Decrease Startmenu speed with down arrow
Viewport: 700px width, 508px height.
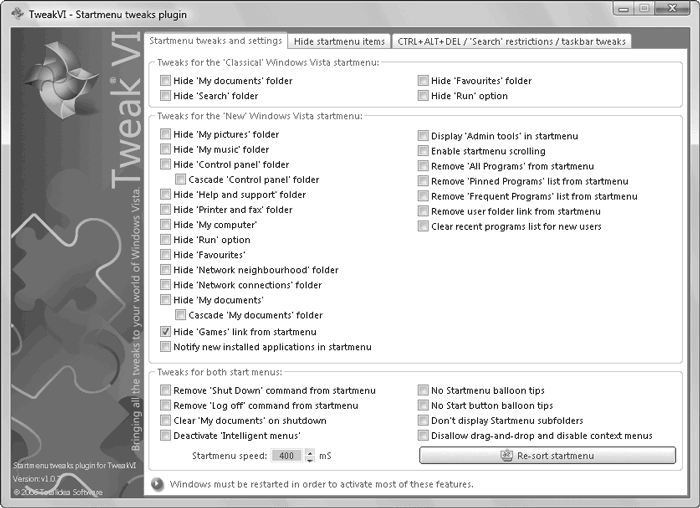coord(310,460)
